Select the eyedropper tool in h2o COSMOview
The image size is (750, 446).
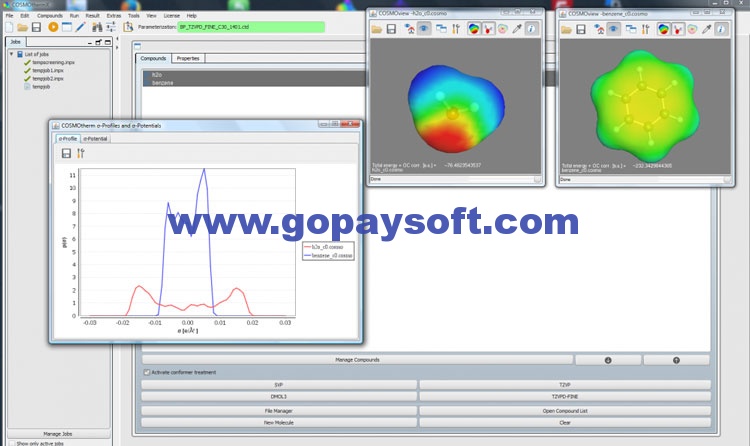click(517, 29)
